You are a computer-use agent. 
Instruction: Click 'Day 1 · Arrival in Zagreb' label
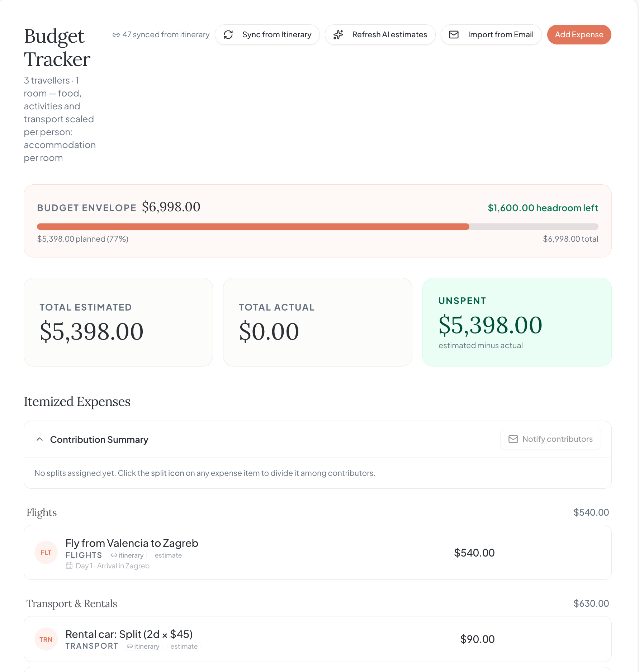[113, 566]
